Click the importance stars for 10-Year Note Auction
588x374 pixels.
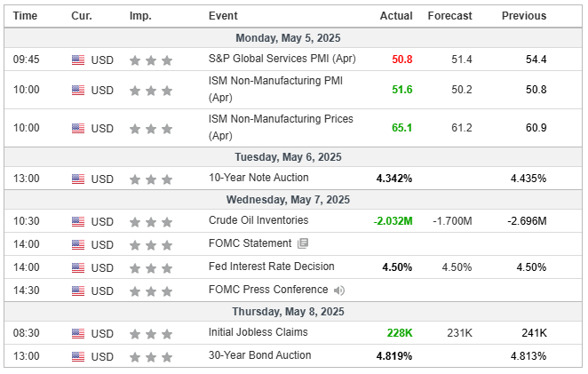[151, 179]
